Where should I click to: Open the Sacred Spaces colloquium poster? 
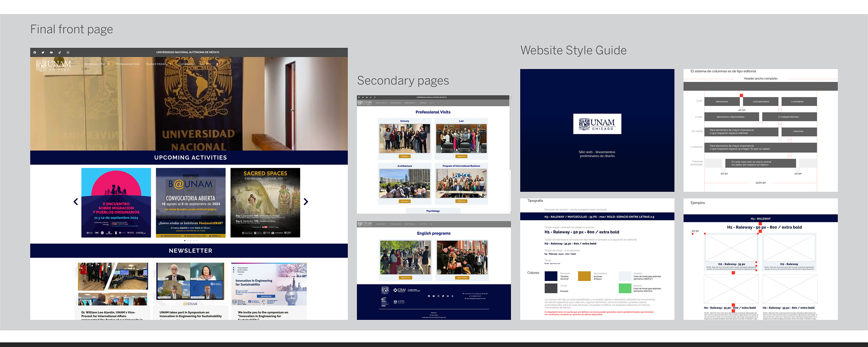coord(265,203)
